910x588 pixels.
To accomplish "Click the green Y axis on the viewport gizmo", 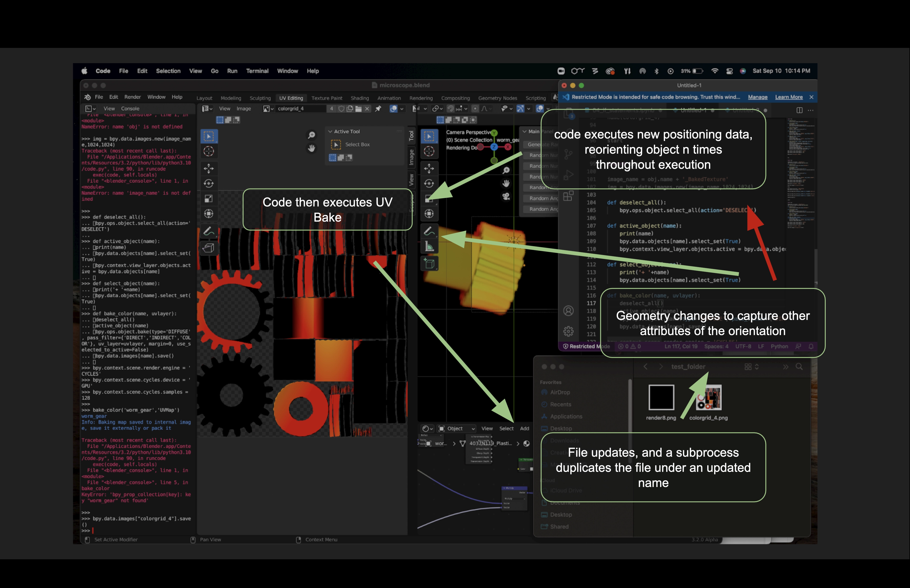I will tap(494, 132).
